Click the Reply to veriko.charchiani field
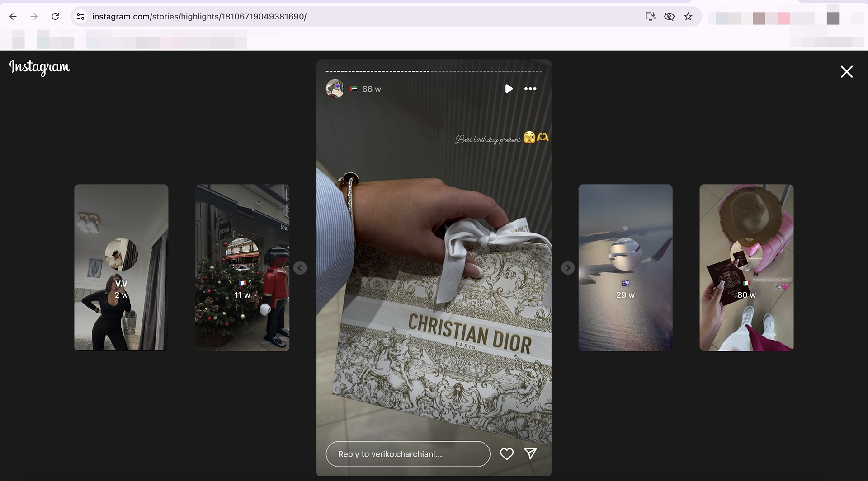Screen dimensions: 868x481 click(408, 454)
